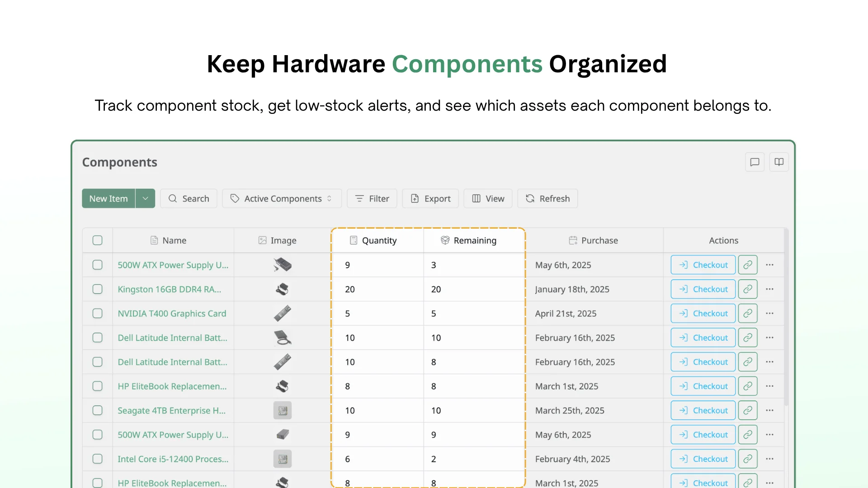Open the Seagate 4TB Enterprise H... link
The height and width of the screenshot is (488, 868).
pos(172,410)
